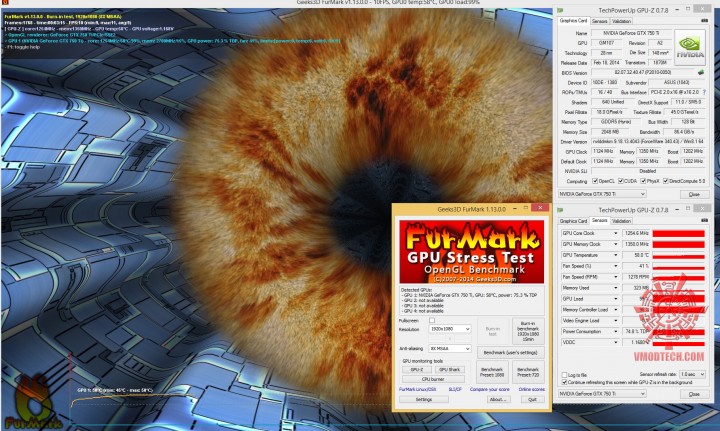This screenshot has width=720, height=431.
Task: Launch GPU Shark monitoring tool
Action: pos(449,369)
